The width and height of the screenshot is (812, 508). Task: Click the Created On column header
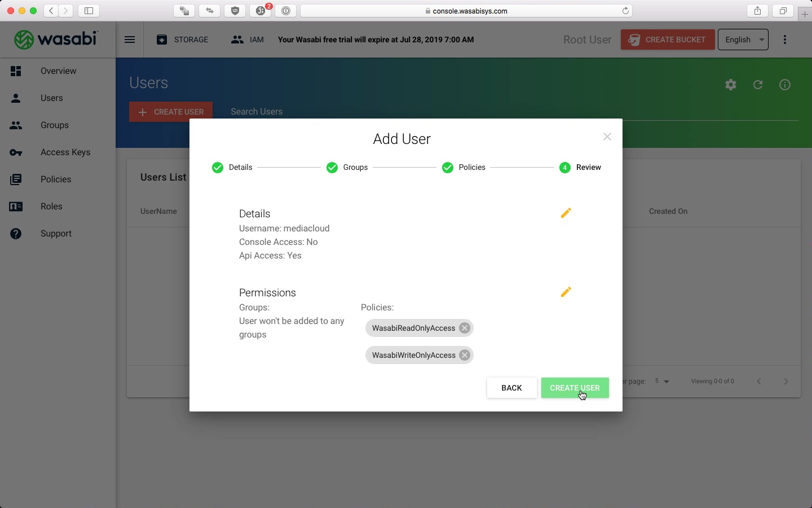668,211
